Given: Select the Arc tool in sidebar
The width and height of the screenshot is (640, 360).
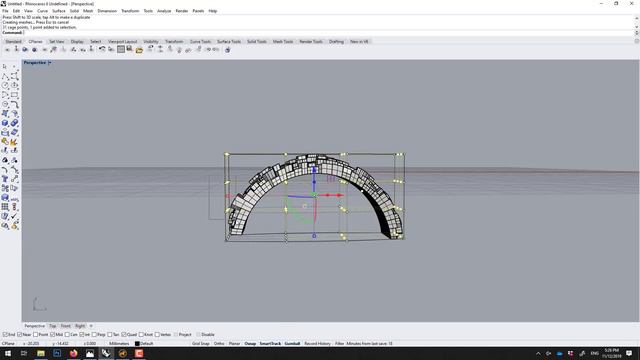Looking at the screenshot, I should coord(5,95).
